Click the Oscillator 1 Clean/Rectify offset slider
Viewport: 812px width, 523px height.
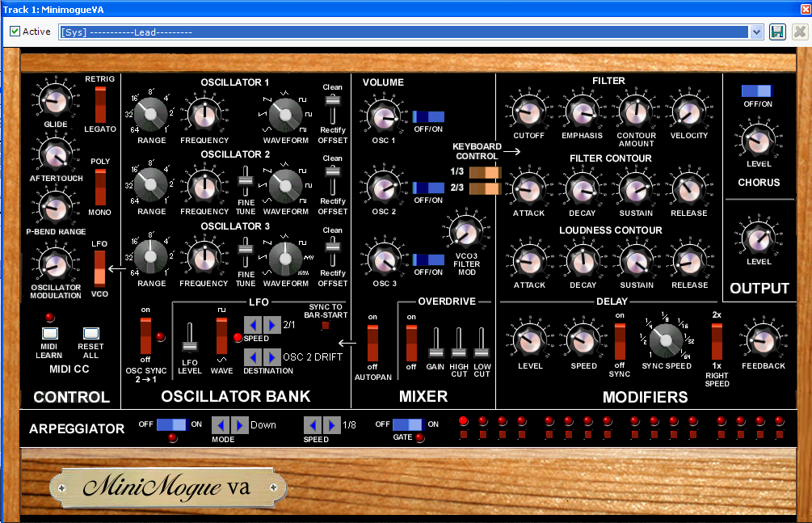[x=332, y=109]
